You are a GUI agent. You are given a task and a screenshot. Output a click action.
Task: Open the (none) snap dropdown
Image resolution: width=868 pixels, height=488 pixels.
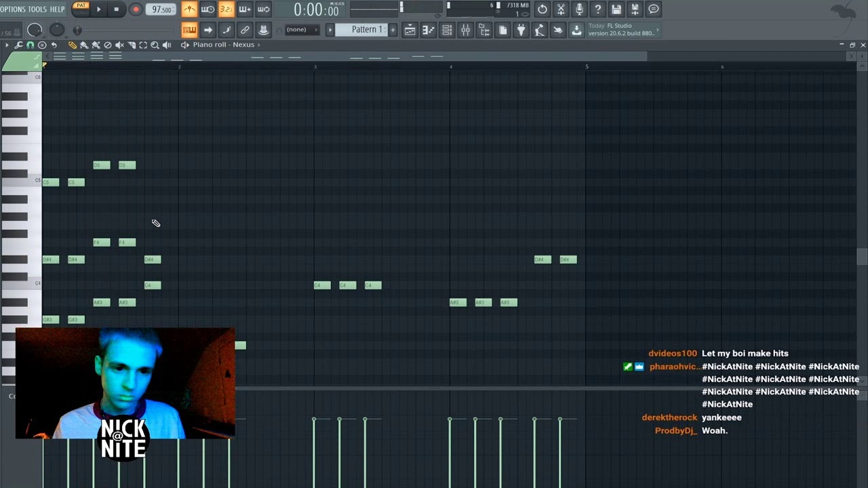pyautogui.click(x=301, y=30)
